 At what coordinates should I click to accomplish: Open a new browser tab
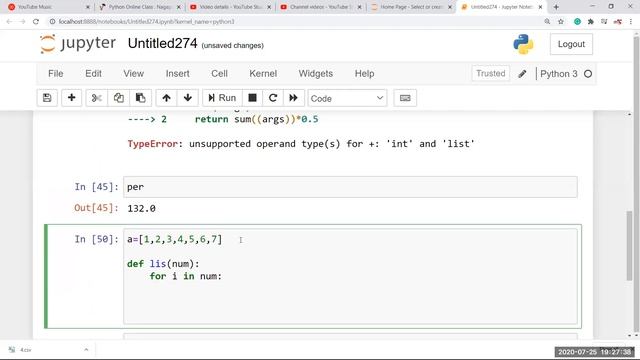[556, 7]
